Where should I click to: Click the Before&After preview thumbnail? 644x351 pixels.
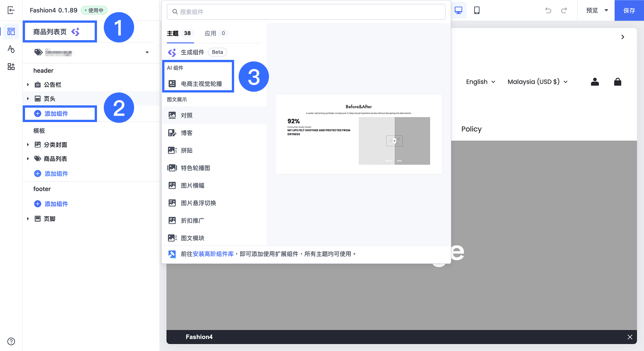click(359, 134)
